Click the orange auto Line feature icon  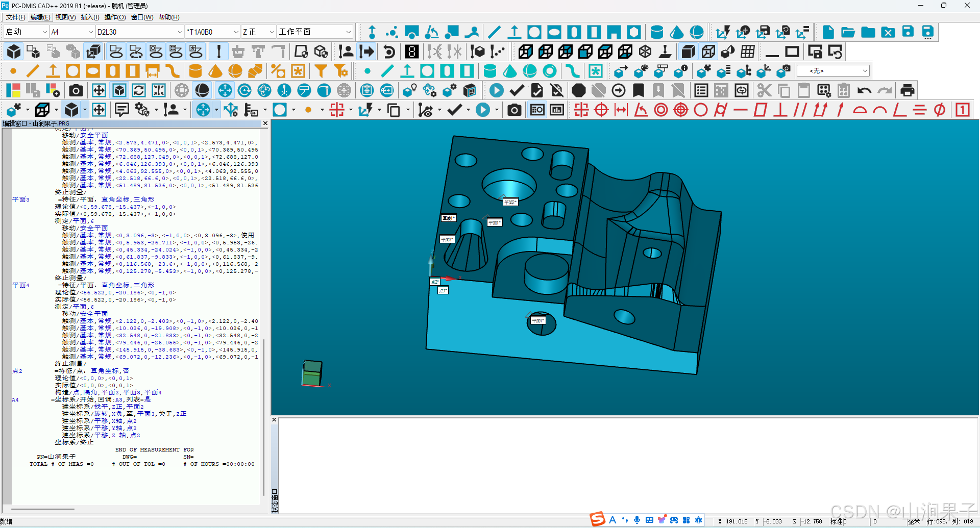(x=33, y=71)
